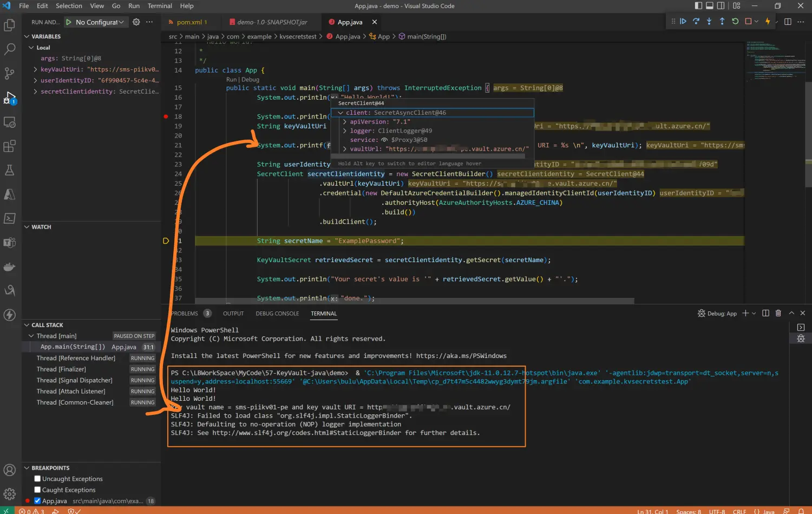Open the Selection menu
The height and width of the screenshot is (514, 812).
(69, 6)
